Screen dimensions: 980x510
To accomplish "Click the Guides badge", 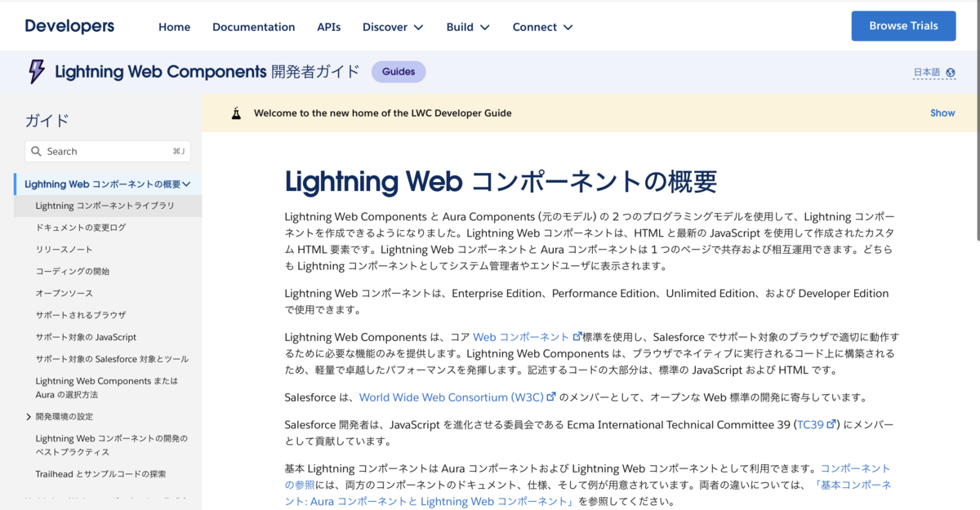I will (x=399, y=72).
